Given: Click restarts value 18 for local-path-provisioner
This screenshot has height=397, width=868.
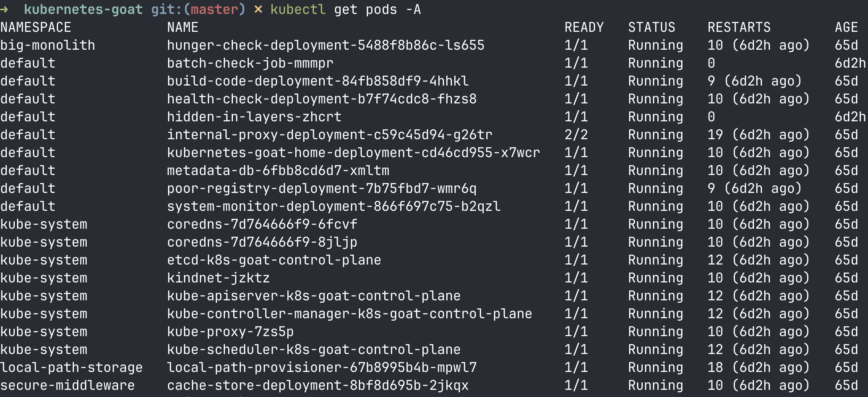Looking at the screenshot, I should [x=715, y=367].
